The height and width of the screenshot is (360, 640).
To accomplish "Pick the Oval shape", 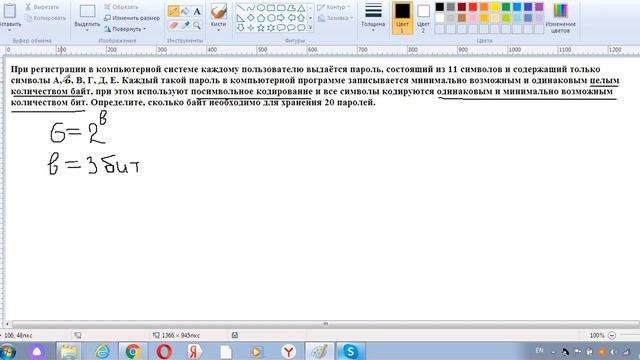I will coord(261,8).
